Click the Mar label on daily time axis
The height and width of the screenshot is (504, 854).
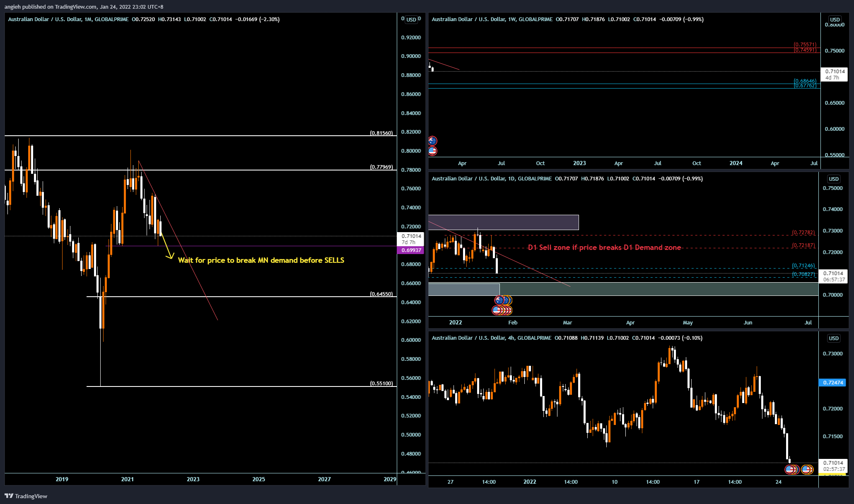point(567,322)
